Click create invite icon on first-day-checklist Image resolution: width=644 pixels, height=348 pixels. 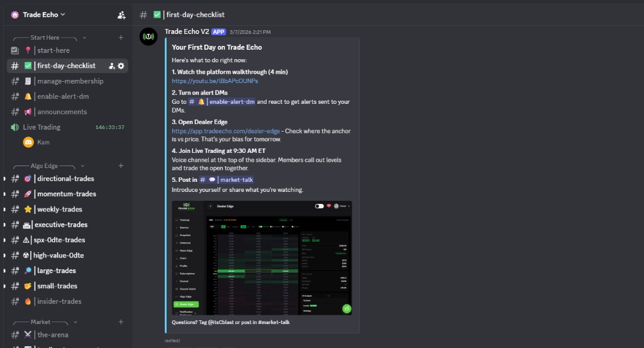tap(112, 65)
